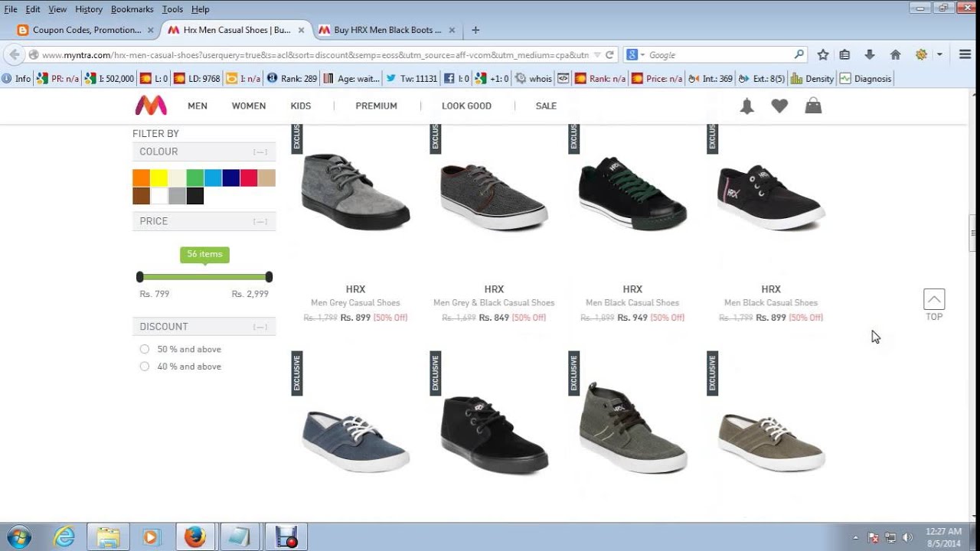
Task: Open the bookmarks list icon
Action: coord(844,55)
